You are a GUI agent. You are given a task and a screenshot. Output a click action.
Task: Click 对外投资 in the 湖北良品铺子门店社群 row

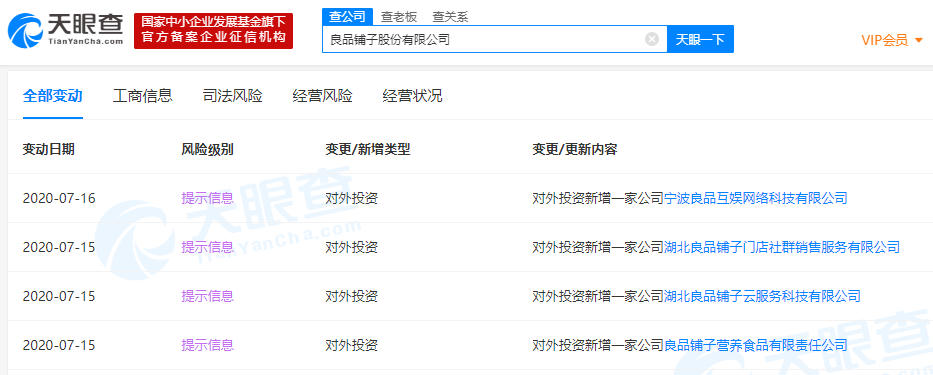pyautogui.click(x=351, y=246)
